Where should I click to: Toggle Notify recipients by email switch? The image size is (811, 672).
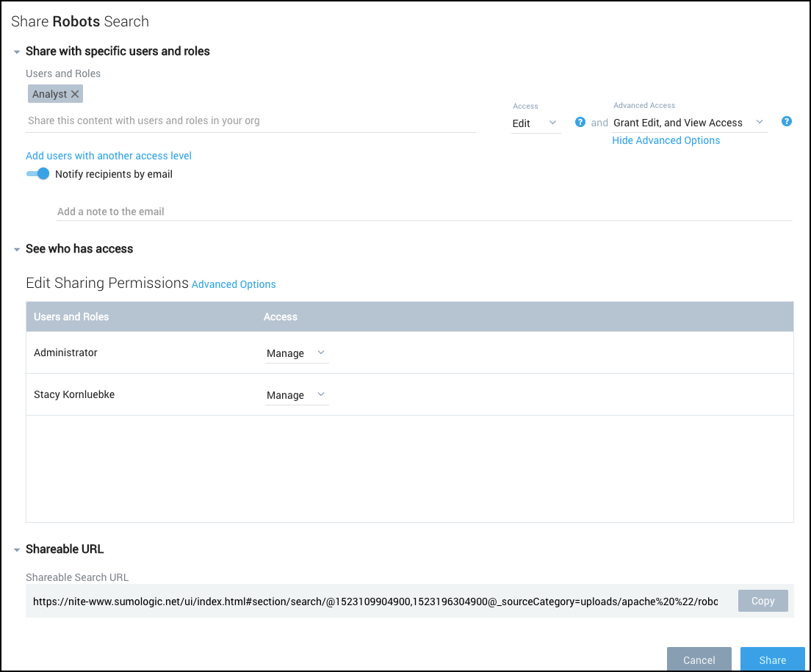click(x=37, y=174)
